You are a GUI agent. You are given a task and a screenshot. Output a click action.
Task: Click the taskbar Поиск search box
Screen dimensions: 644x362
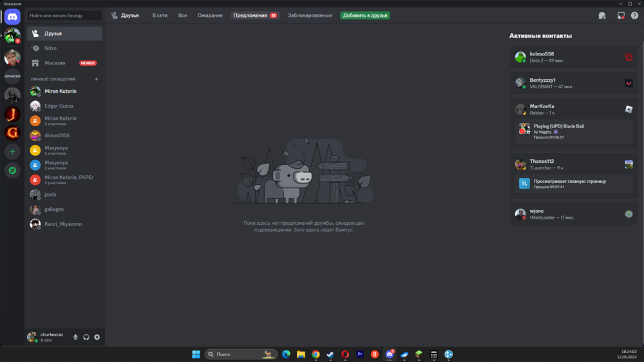click(241, 354)
